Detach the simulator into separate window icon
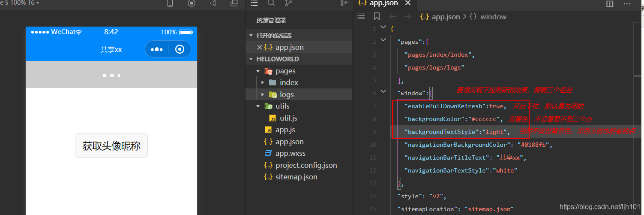Screen dimensions: 644x215 pos(234,3)
